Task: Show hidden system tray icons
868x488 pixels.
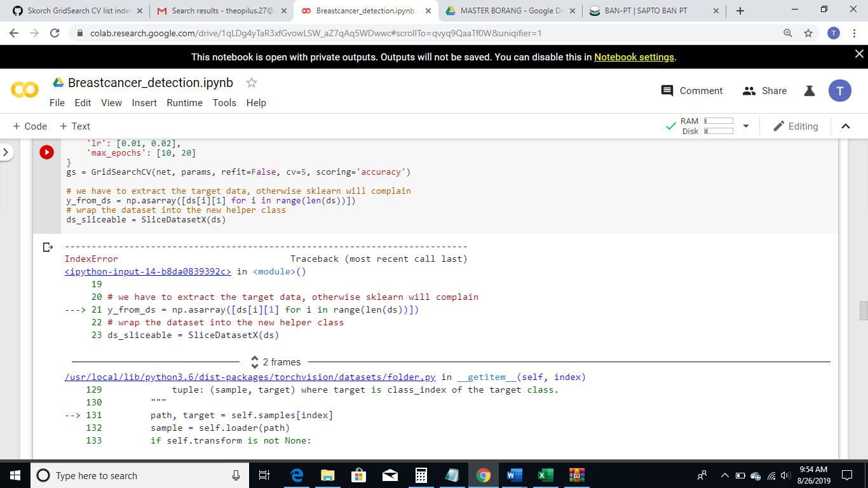Action: [x=725, y=475]
